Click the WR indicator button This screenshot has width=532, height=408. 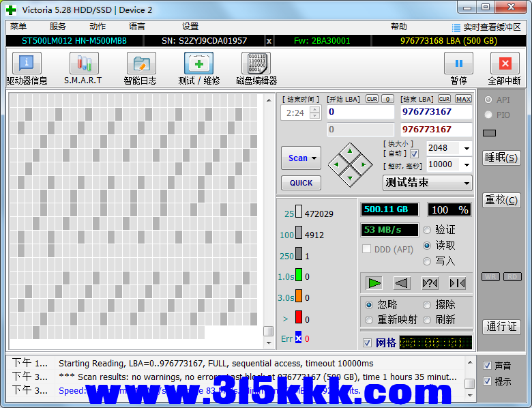pos(490,276)
